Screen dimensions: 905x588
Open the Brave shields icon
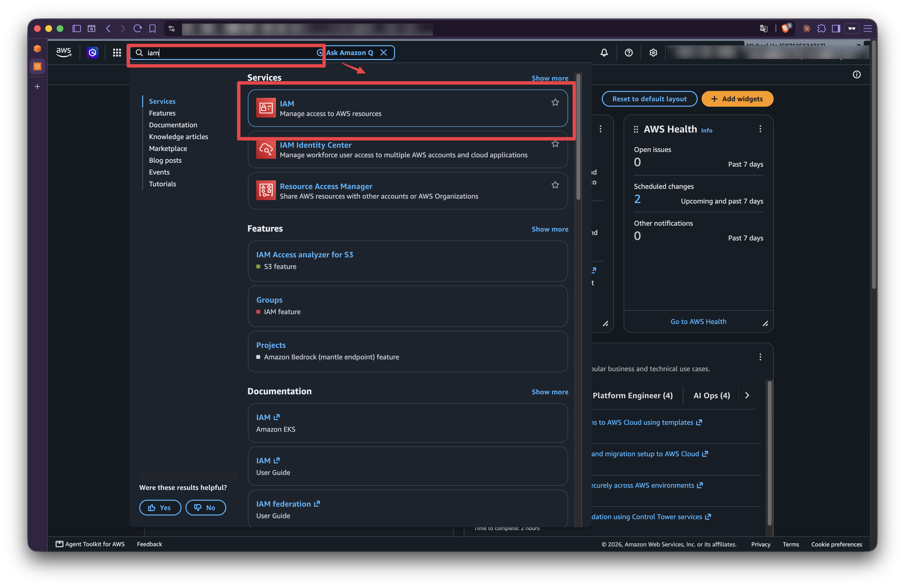point(785,29)
